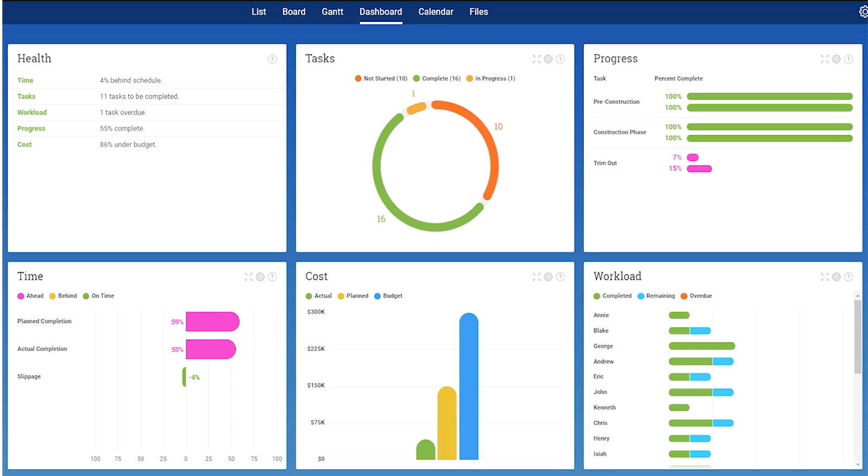Click the Tasks widget help icon

560,59
